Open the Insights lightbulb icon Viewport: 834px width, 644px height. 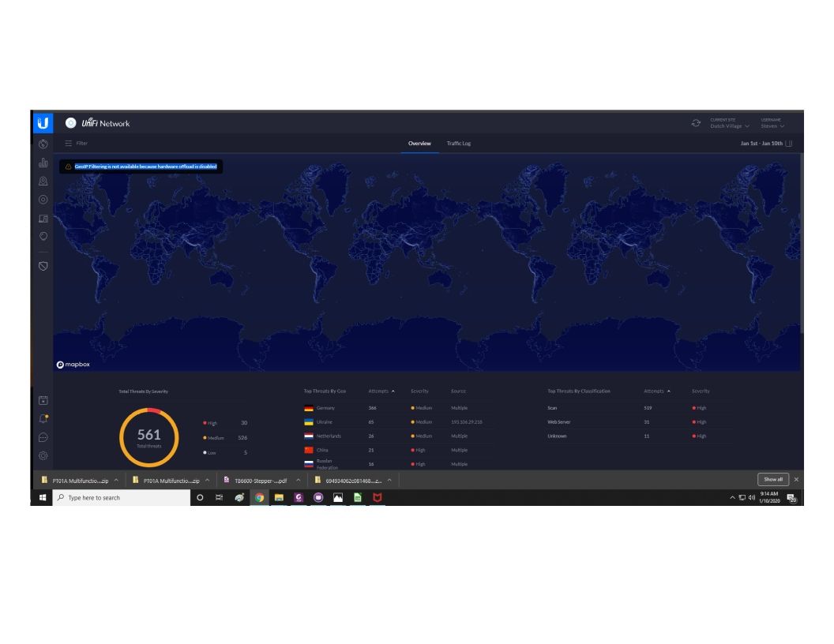43,235
